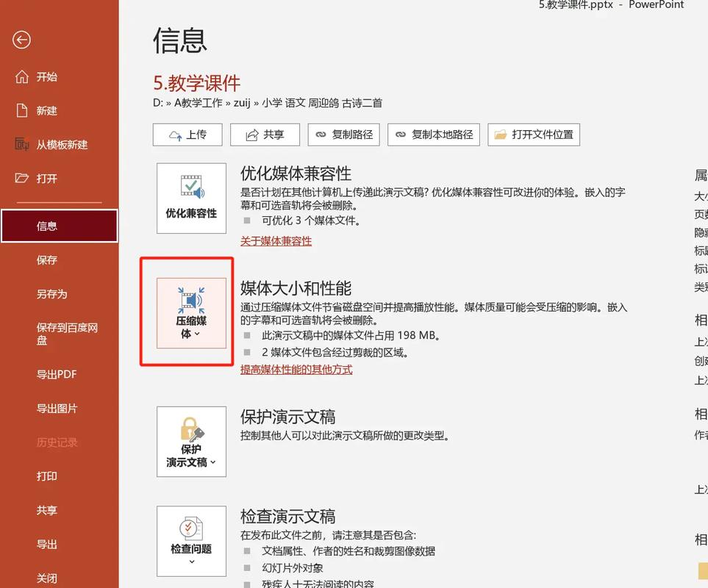Click the 复制本地路径 button
The image size is (708, 588).
pyautogui.click(x=433, y=135)
